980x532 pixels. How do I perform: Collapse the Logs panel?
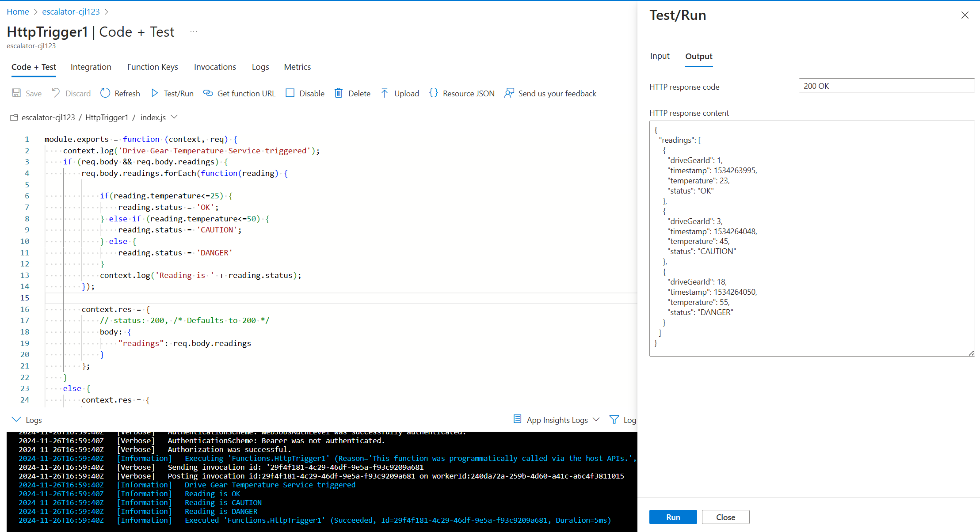click(16, 419)
